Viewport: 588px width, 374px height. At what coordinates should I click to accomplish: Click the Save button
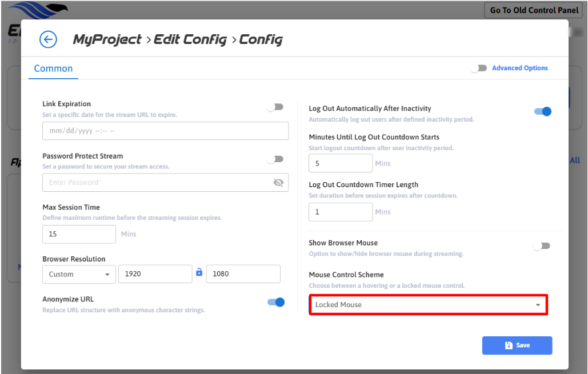pyautogui.click(x=517, y=345)
